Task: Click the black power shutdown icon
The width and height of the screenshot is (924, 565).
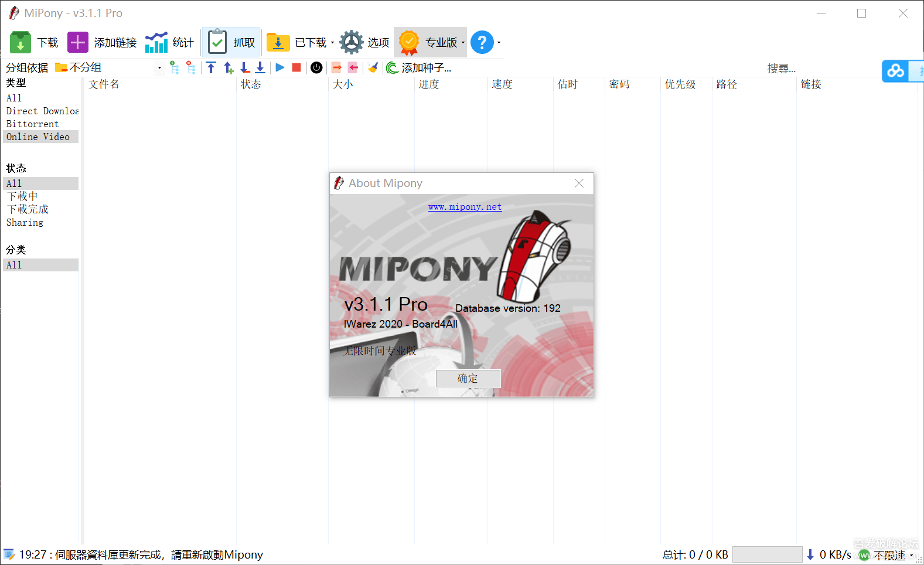Action: pyautogui.click(x=316, y=68)
